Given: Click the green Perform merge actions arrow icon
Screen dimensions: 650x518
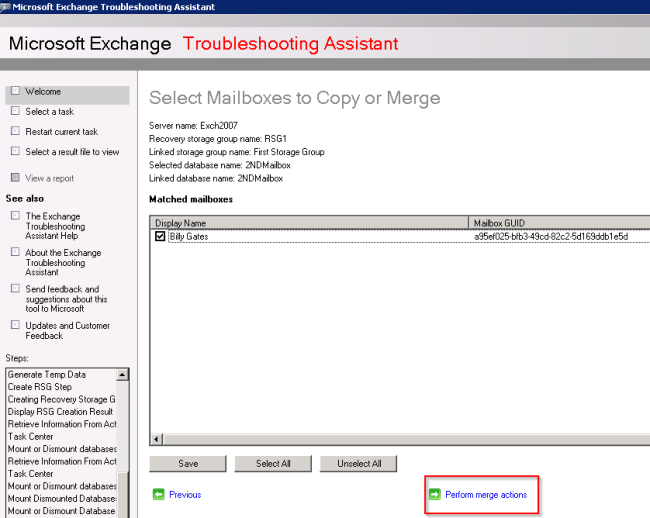Looking at the screenshot, I should (x=435, y=494).
